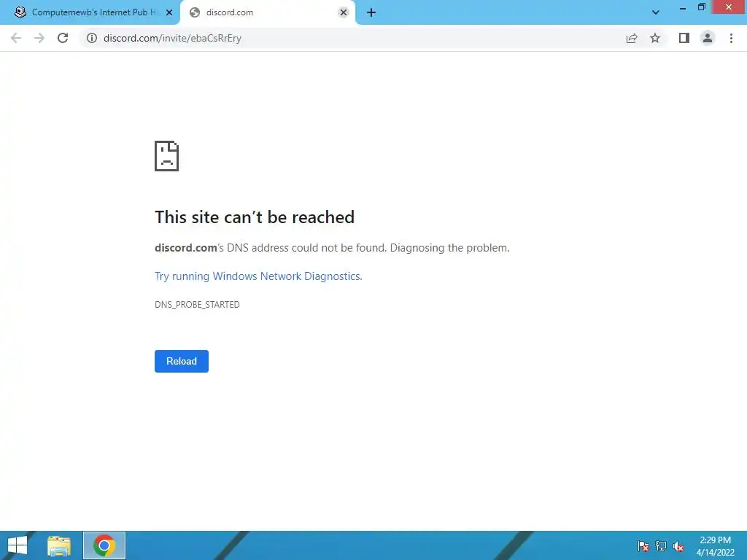The image size is (747, 560).
Task: Open a new tab with the plus button
Action: [x=371, y=12]
